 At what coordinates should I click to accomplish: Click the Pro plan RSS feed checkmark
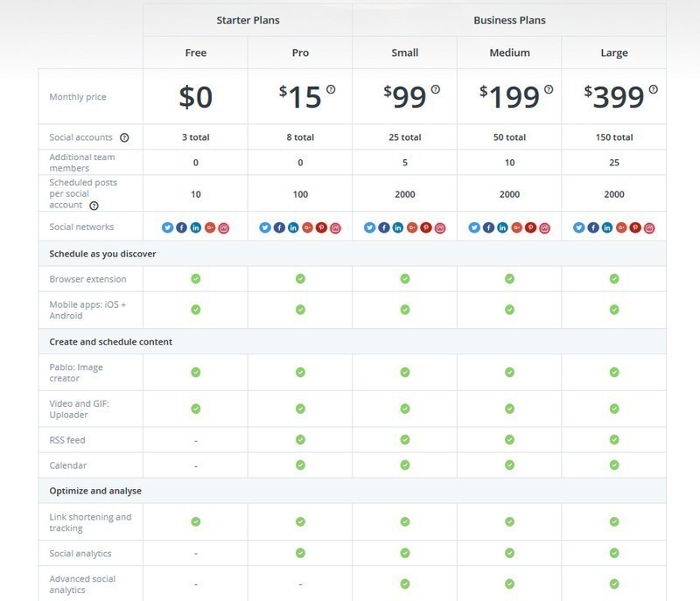coord(300,439)
